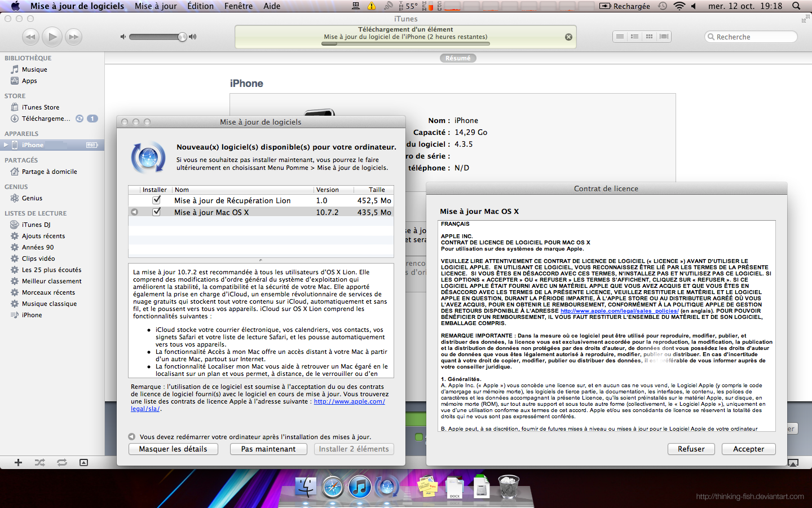Click Accepter in the license dialog

(x=748, y=449)
